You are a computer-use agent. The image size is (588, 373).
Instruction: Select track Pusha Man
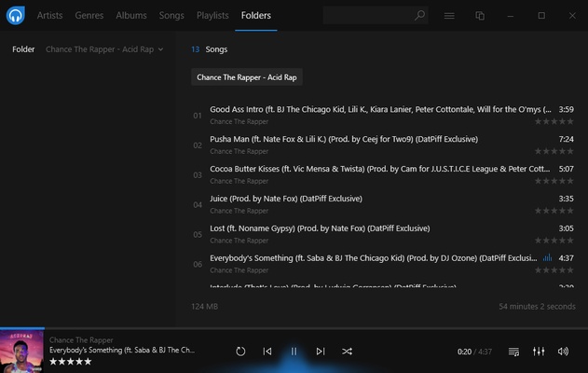pos(382,145)
